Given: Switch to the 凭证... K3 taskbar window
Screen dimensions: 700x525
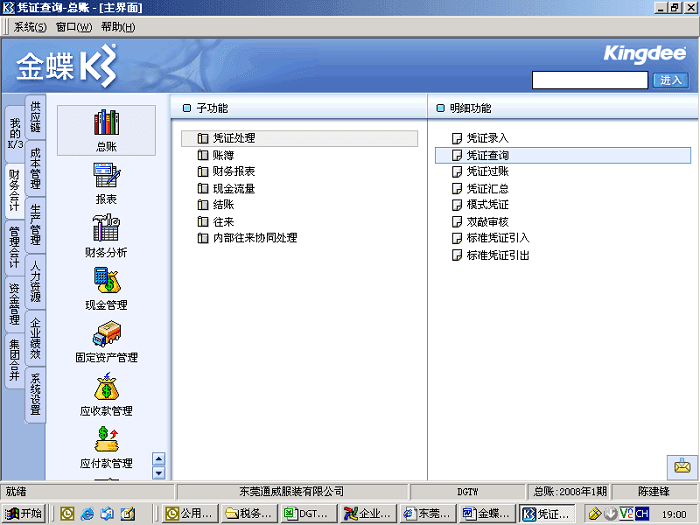Looking at the screenshot, I should tap(547, 514).
